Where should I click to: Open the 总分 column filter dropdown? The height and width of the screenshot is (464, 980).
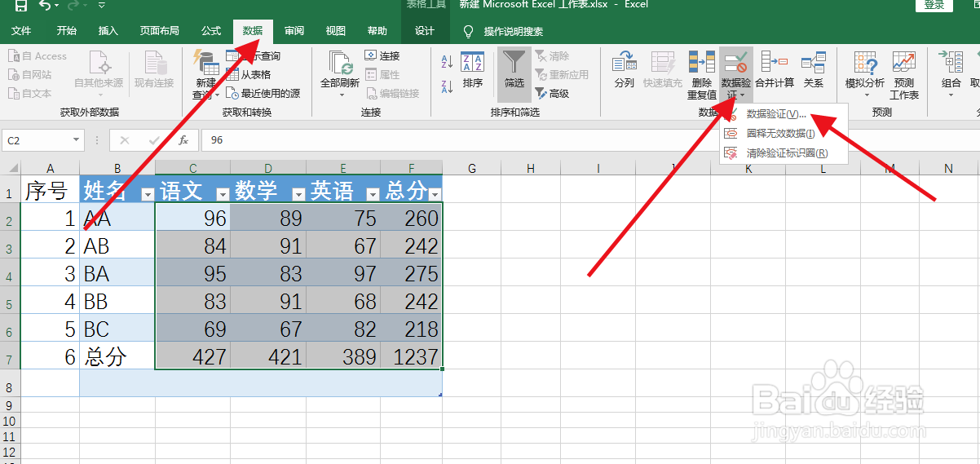(x=435, y=194)
